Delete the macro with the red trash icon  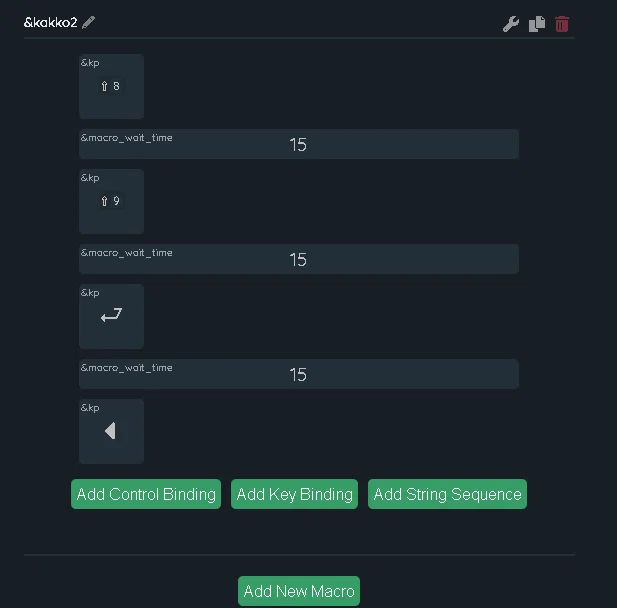pos(562,24)
